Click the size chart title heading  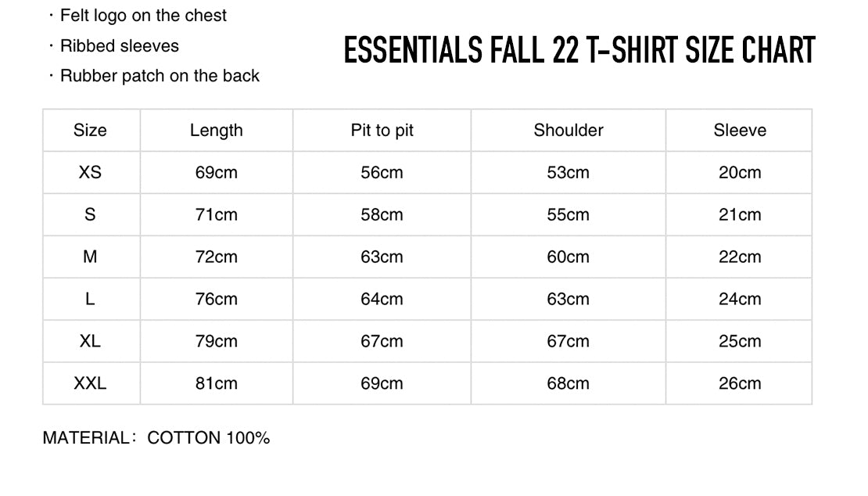pos(579,51)
